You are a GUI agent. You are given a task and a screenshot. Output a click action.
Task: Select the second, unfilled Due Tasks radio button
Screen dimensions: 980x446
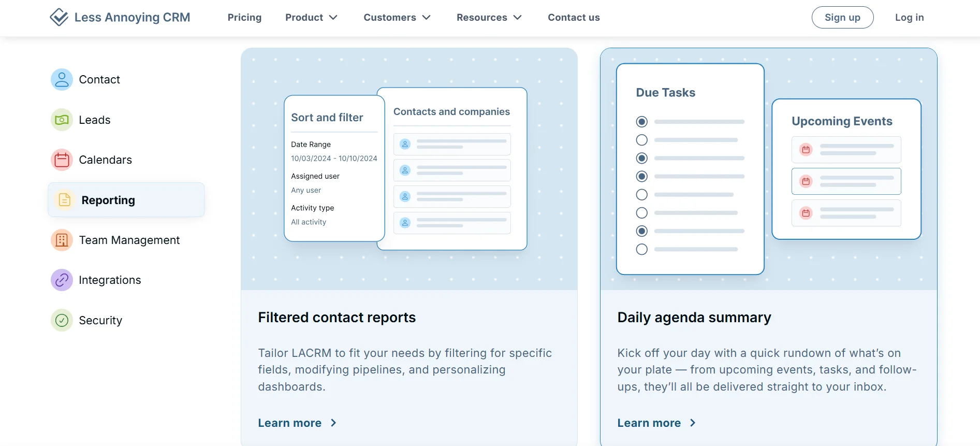[x=641, y=140]
